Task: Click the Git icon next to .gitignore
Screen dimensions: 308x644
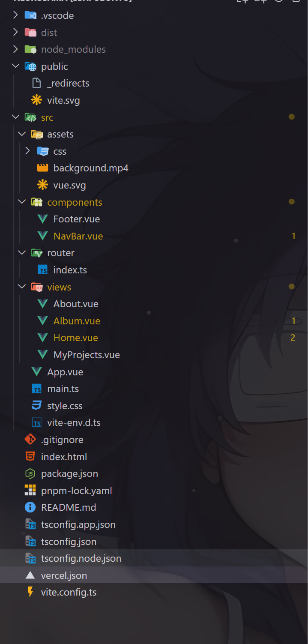Action: (x=30, y=439)
